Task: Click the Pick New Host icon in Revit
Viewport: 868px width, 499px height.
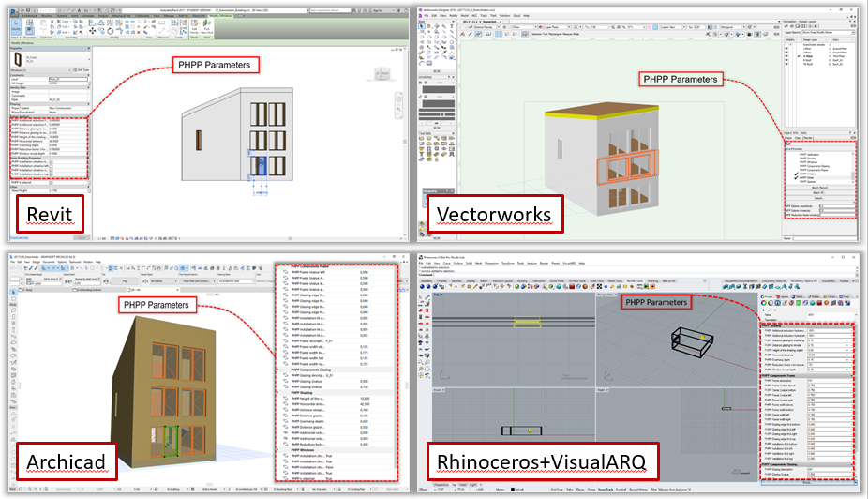Action: tap(207, 26)
